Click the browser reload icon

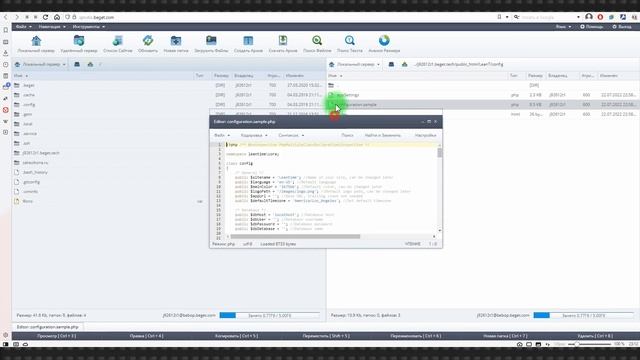coord(46,17)
